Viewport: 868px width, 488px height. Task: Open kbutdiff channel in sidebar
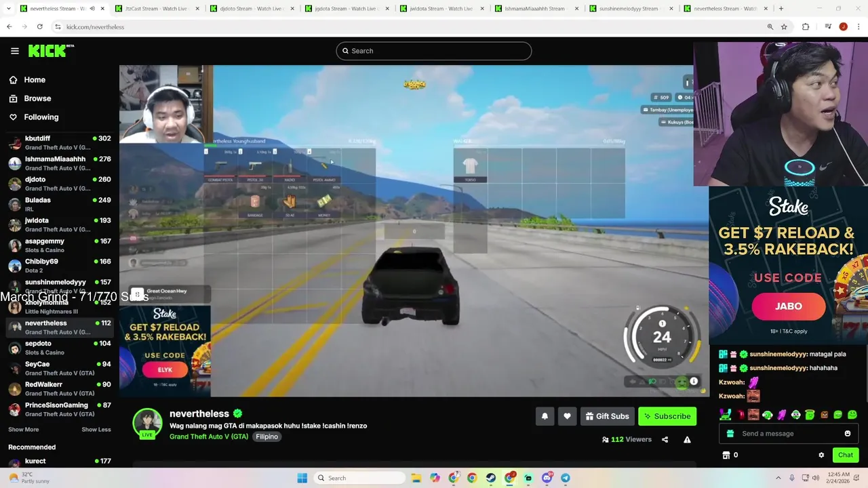[59, 143]
